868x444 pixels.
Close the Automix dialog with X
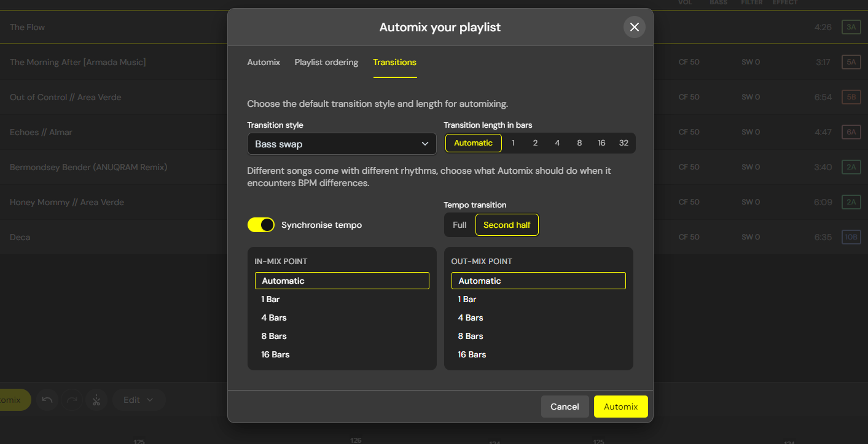click(634, 27)
